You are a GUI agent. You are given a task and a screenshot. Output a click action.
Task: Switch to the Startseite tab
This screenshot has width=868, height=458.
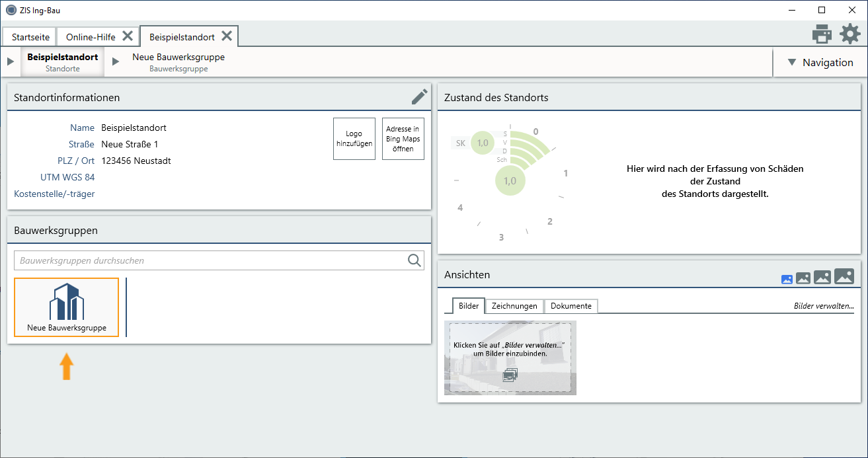pyautogui.click(x=30, y=37)
